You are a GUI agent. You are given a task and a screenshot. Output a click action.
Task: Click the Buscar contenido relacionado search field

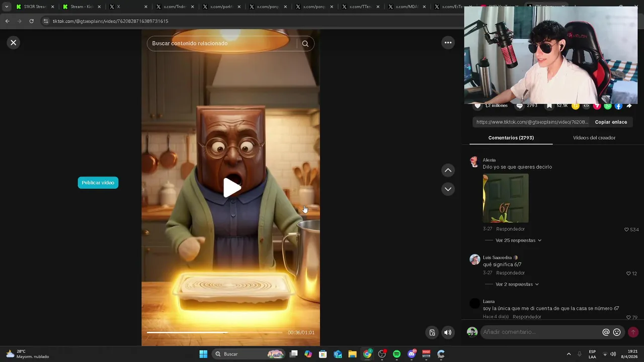(221, 44)
